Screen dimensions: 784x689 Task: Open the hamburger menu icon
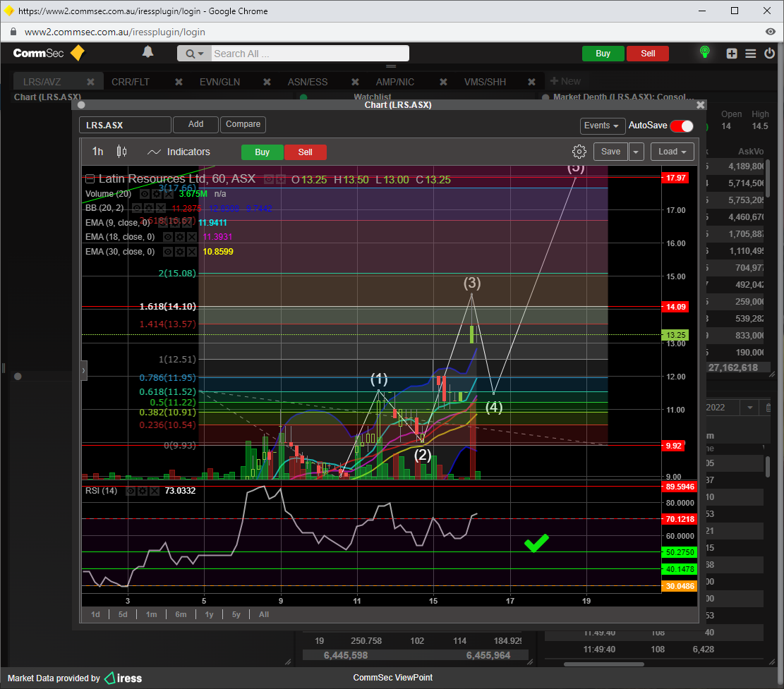click(751, 54)
